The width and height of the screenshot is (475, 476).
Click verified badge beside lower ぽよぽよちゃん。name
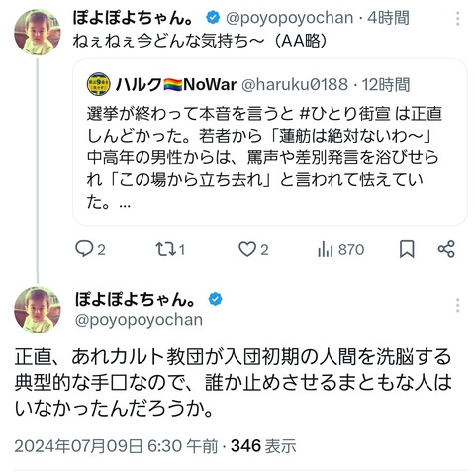[x=215, y=299]
